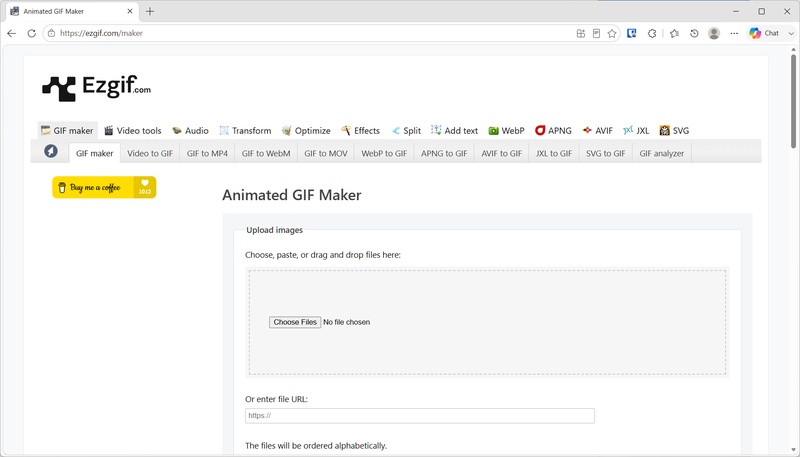Click the blue shield extension icon
Screen dimensions: 800x457
[x=632, y=33]
